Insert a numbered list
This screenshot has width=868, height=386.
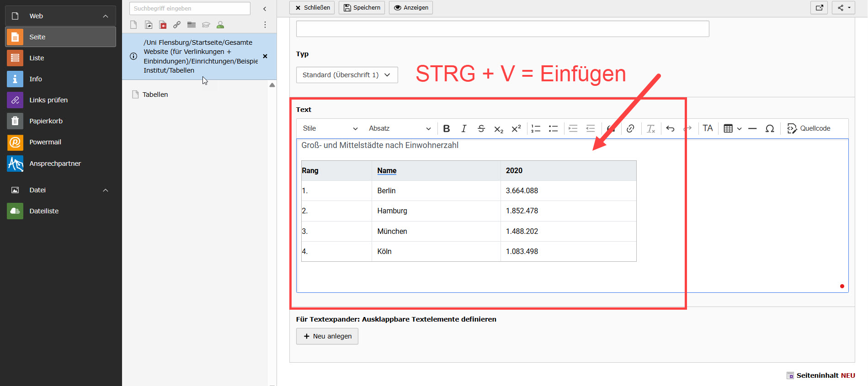[536, 128]
